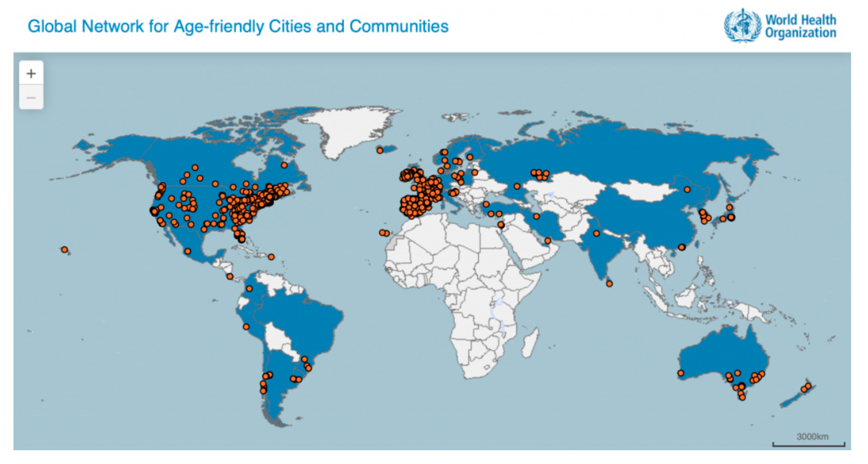Click the marker on Peru's coast
The image size is (868, 464).
(x=246, y=327)
